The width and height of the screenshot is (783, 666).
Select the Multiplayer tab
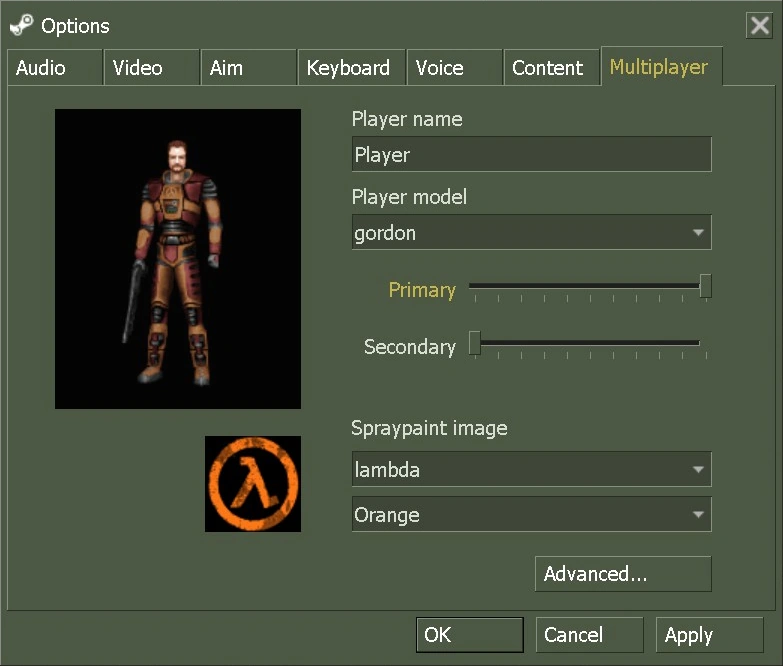(662, 66)
